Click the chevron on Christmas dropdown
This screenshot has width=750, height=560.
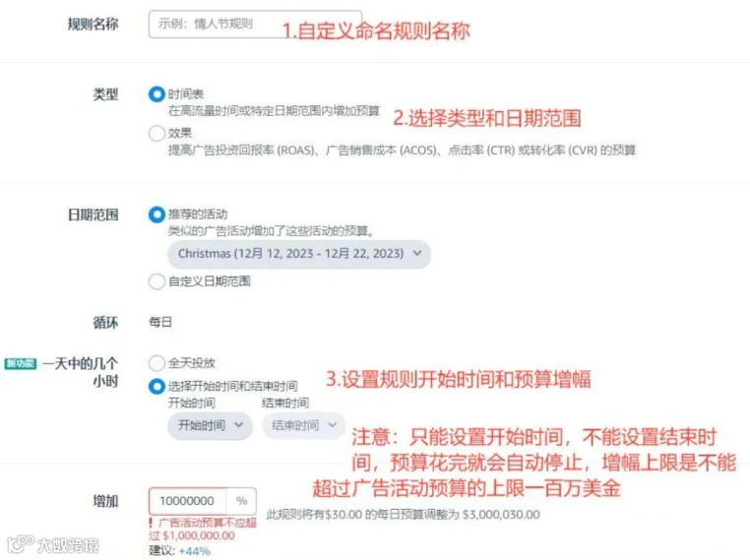417,253
